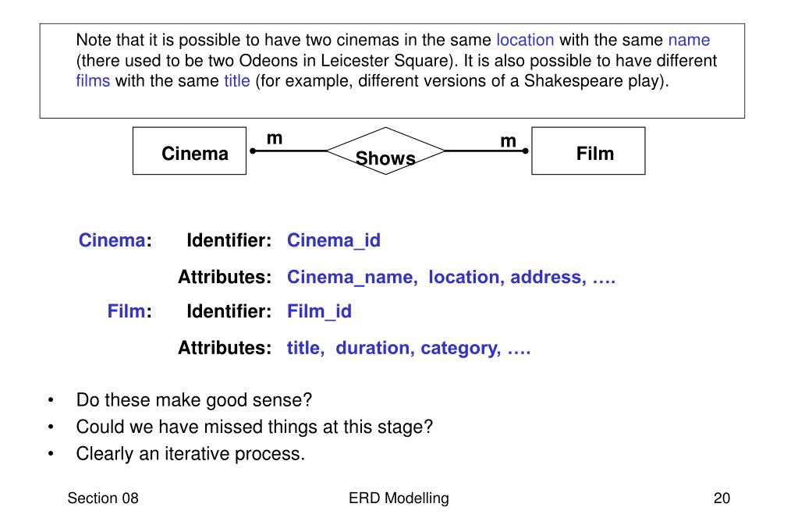Click the Cinema entity box
The image size is (798, 532).
[190, 151]
